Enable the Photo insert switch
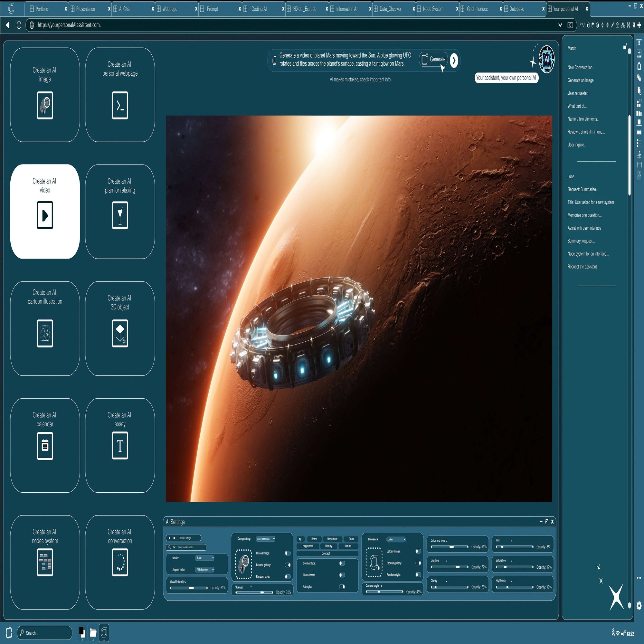The image size is (644, 644). click(x=342, y=575)
